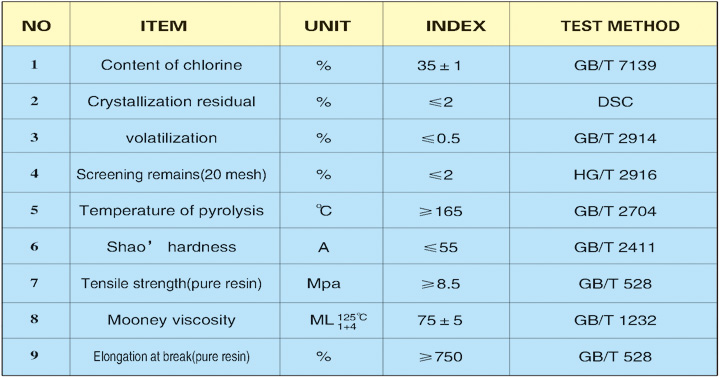
Task: Click the NO column header
Action: click(x=36, y=26)
